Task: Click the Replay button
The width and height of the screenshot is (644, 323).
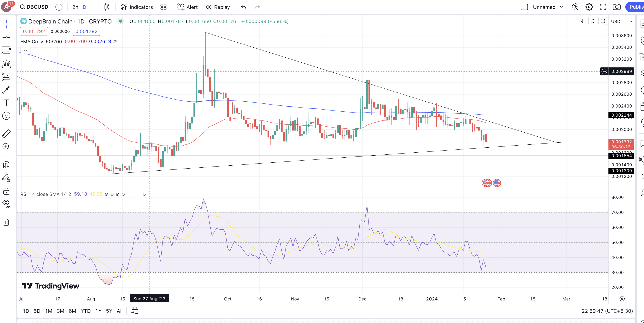Action: (218, 7)
